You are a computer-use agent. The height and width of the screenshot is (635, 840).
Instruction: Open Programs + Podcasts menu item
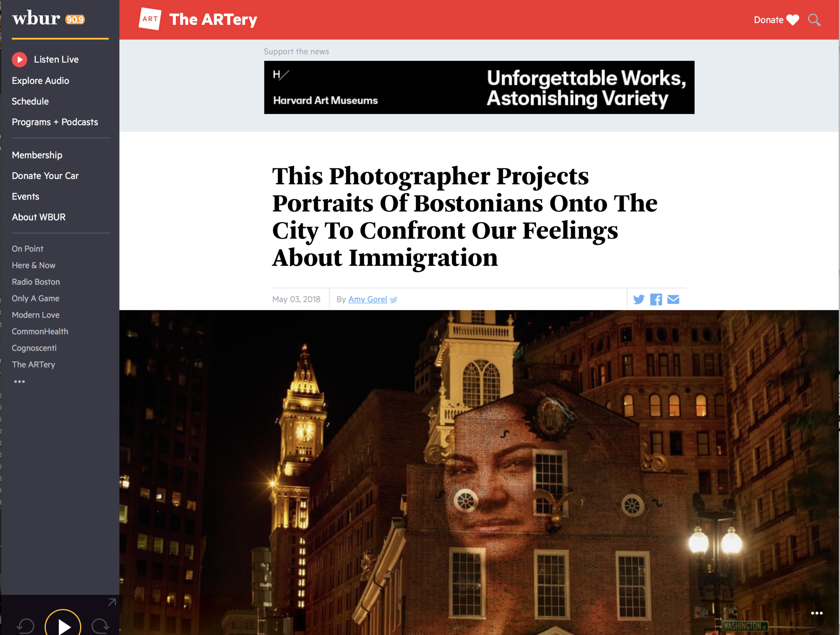(x=55, y=122)
